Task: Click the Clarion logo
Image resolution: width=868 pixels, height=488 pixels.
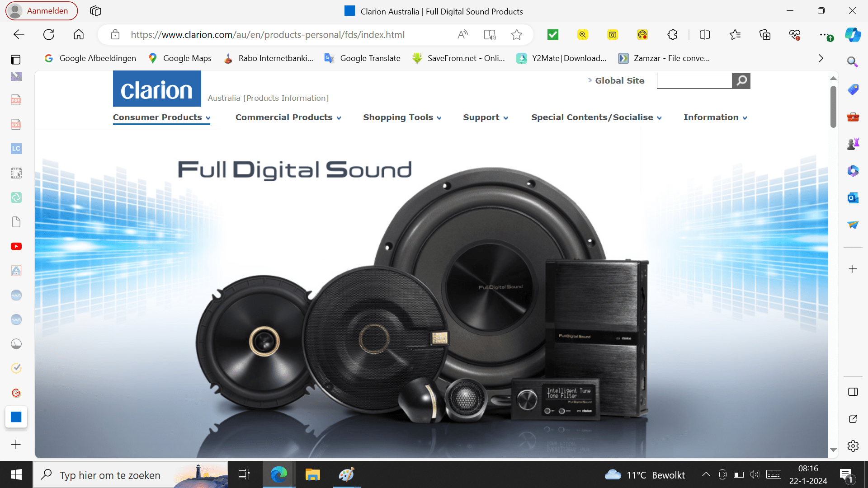Action: (157, 89)
